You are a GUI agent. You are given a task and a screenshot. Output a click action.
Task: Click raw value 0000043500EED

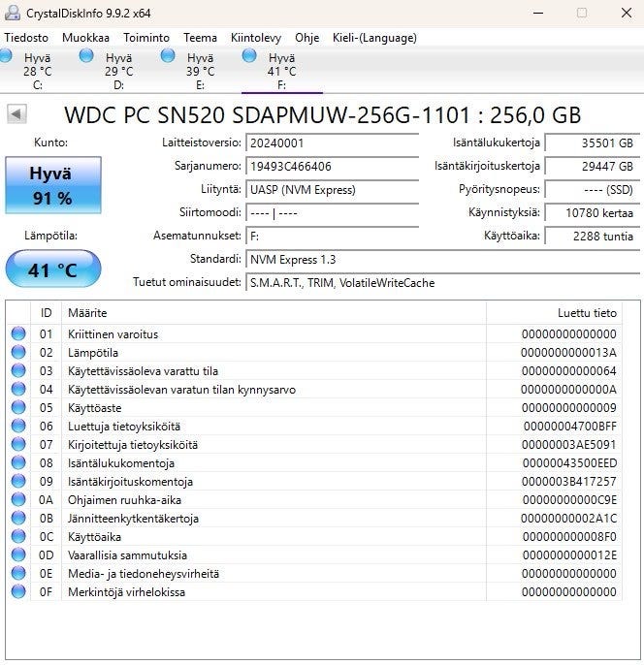coord(569,463)
